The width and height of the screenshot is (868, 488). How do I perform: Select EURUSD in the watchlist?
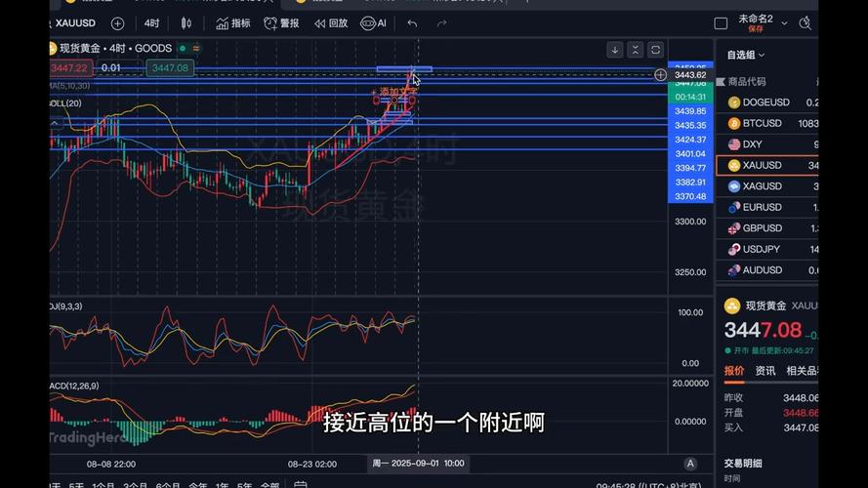[x=767, y=208]
